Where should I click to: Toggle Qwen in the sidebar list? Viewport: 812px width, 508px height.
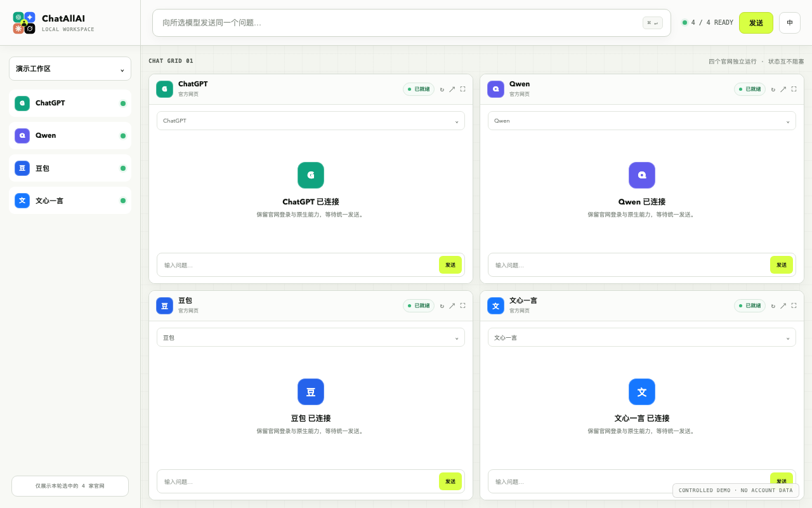70,135
